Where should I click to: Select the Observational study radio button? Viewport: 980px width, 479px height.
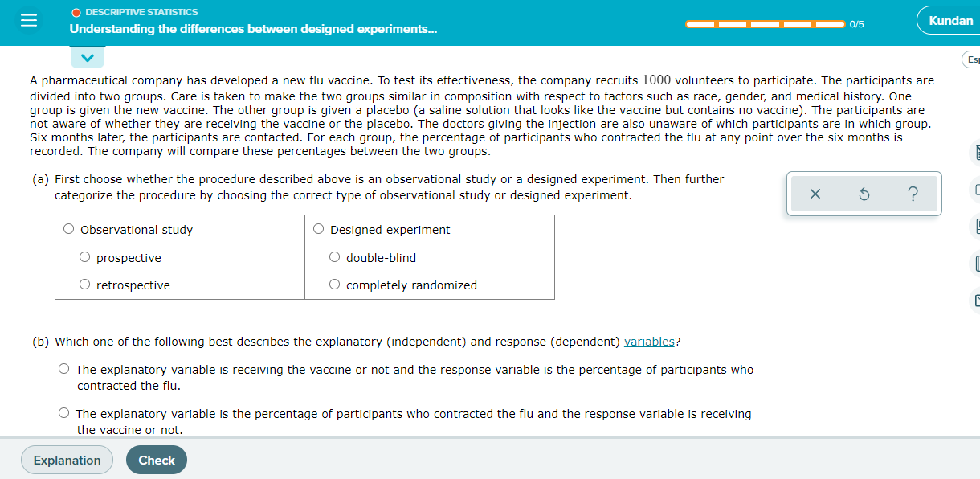click(x=69, y=228)
